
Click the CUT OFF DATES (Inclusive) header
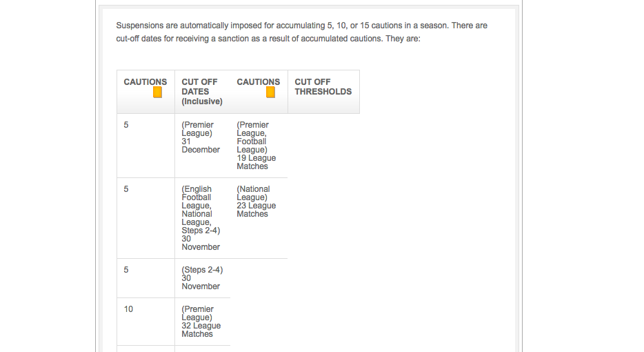coord(202,92)
